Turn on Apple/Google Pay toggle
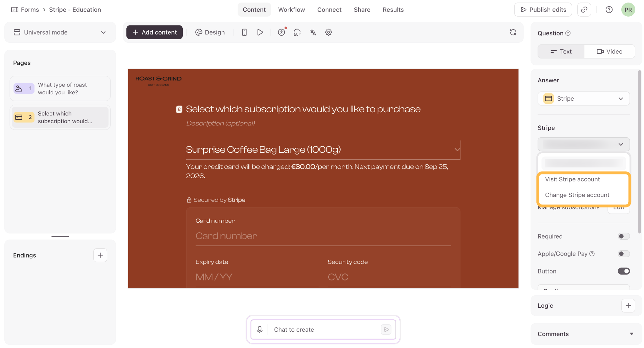 (624, 254)
